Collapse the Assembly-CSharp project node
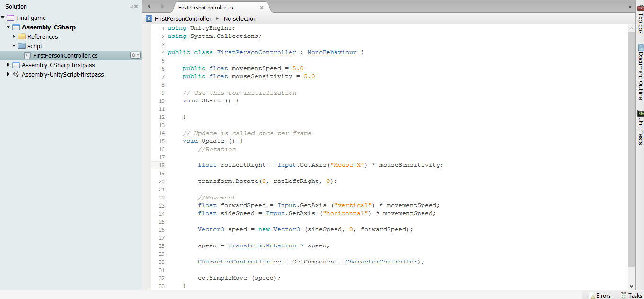The height and width of the screenshot is (299, 644). (x=8, y=27)
